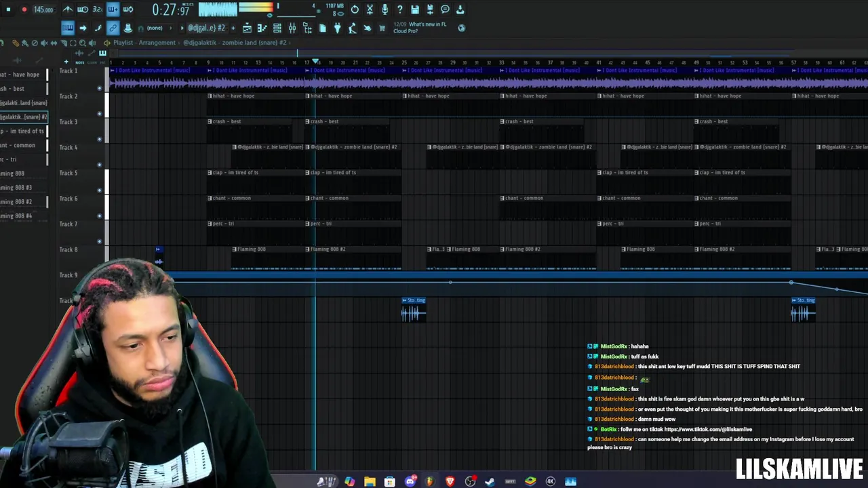868x488 pixels.
Task: Select the 145.000 tempo field
Action: (x=43, y=9)
